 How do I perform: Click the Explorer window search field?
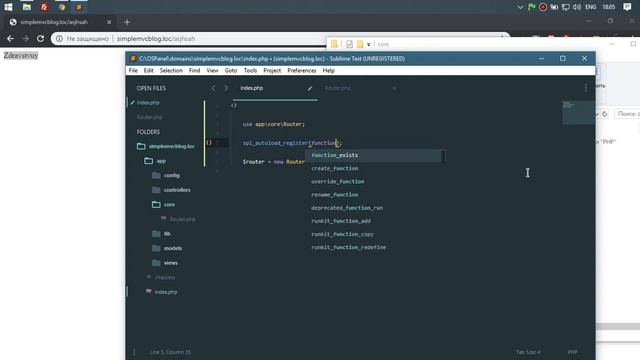[x=627, y=113]
